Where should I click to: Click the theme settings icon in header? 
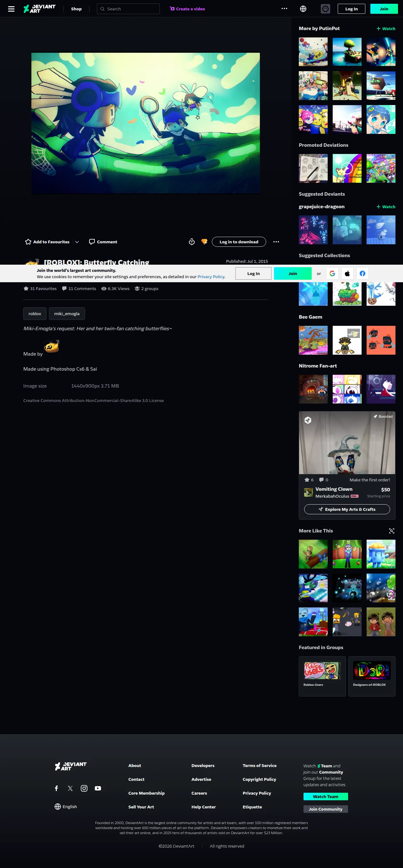pos(325,9)
